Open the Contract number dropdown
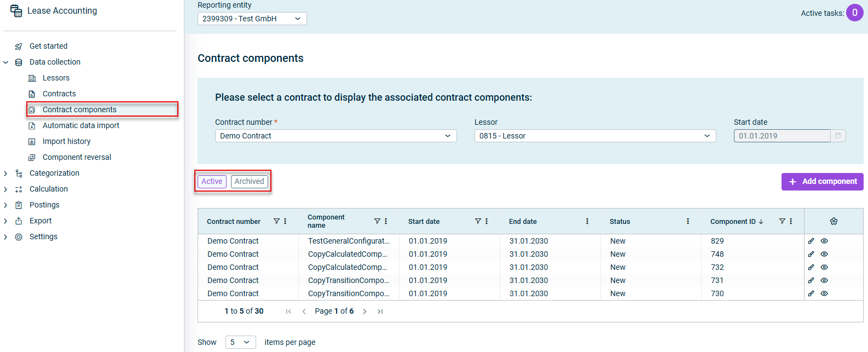Viewport: 868px width, 352px height. click(335, 136)
